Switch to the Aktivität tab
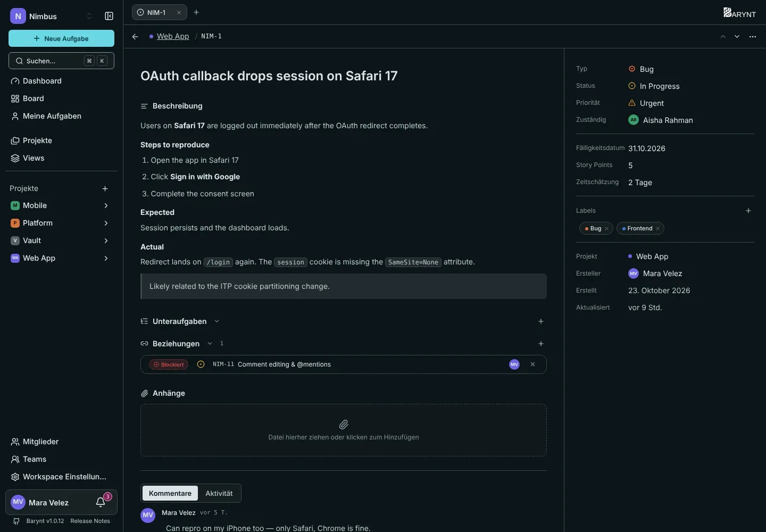This screenshot has height=532, width=766. pos(219,493)
